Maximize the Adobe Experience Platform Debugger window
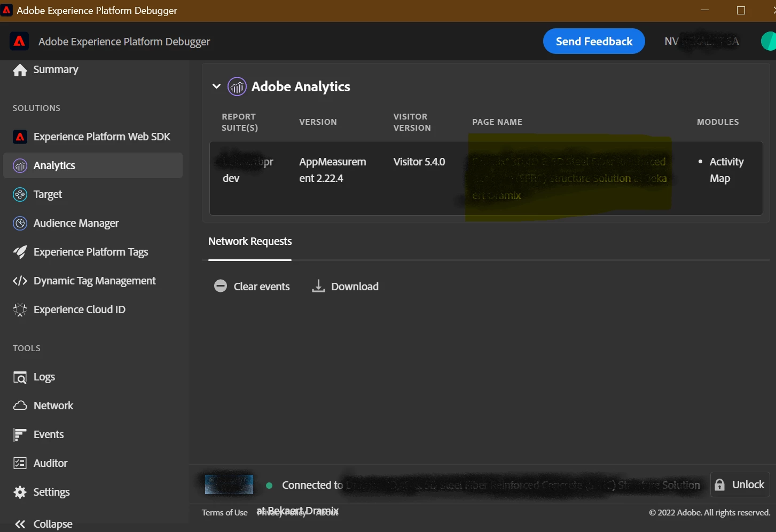 point(741,11)
